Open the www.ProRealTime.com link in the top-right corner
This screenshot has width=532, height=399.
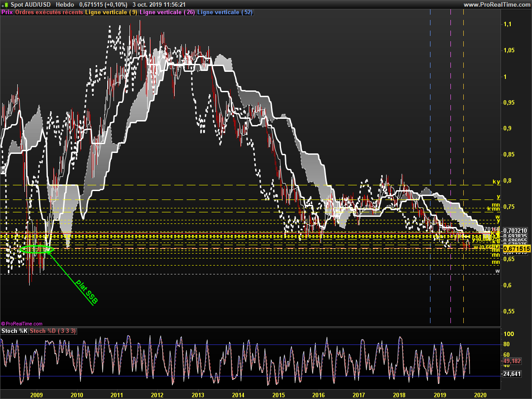click(x=496, y=4)
